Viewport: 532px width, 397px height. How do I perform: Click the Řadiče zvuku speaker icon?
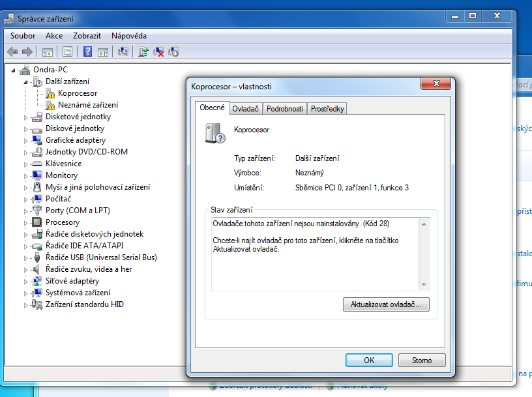coord(37,269)
